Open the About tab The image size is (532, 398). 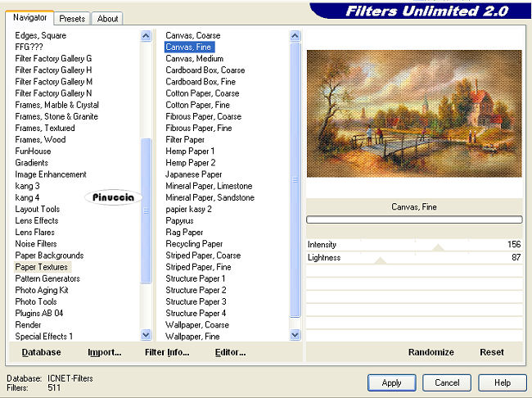coord(107,18)
